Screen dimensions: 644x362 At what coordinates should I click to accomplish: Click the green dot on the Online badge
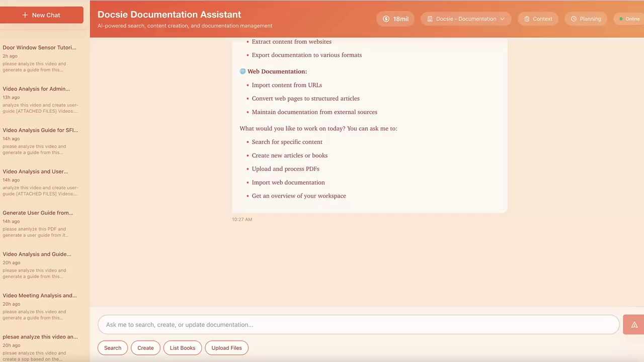[x=622, y=19]
